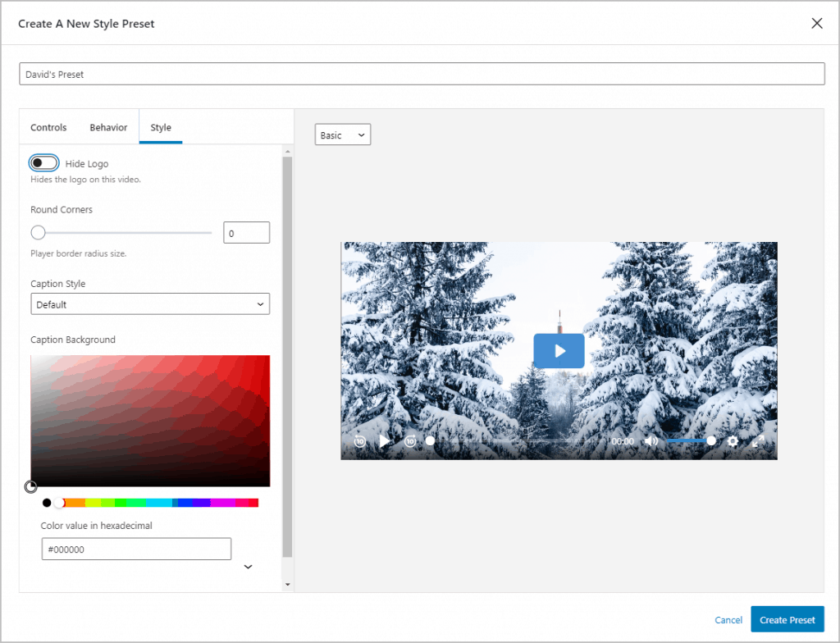Click the small play icon in player bar

click(385, 441)
